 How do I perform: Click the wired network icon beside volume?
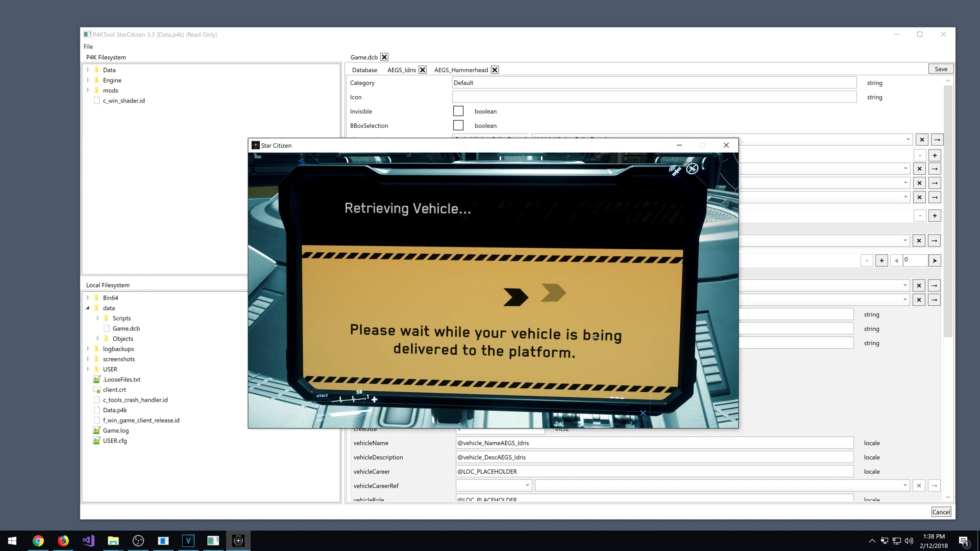(897, 541)
